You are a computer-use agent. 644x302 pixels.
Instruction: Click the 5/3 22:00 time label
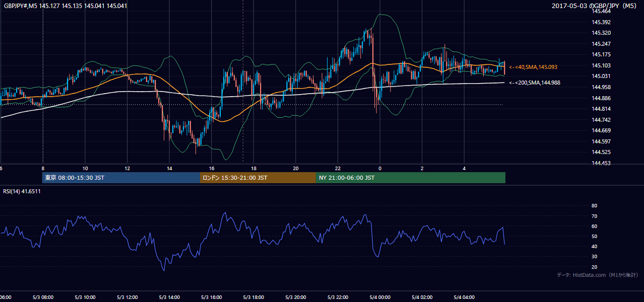338,297
